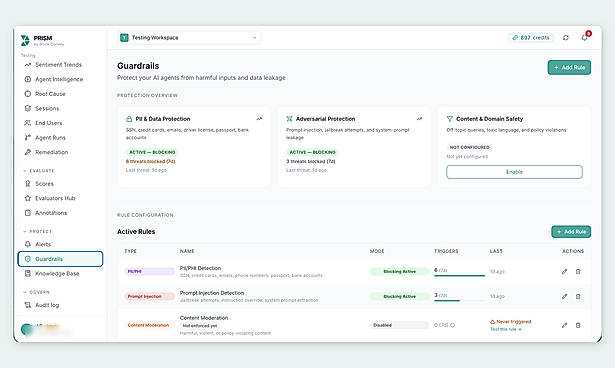Click the PII/PHI type tag
This screenshot has width=615, height=368.
pos(149,271)
